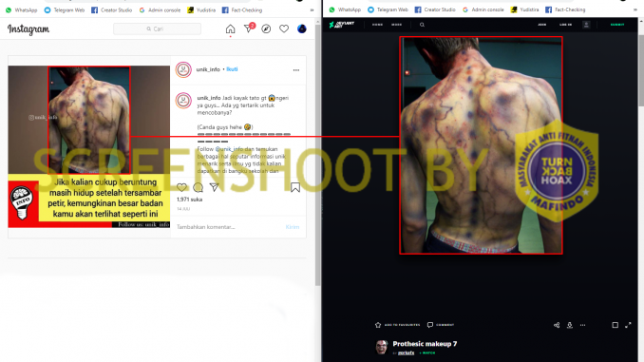Click the 1.971 suka likes count

[x=189, y=200]
